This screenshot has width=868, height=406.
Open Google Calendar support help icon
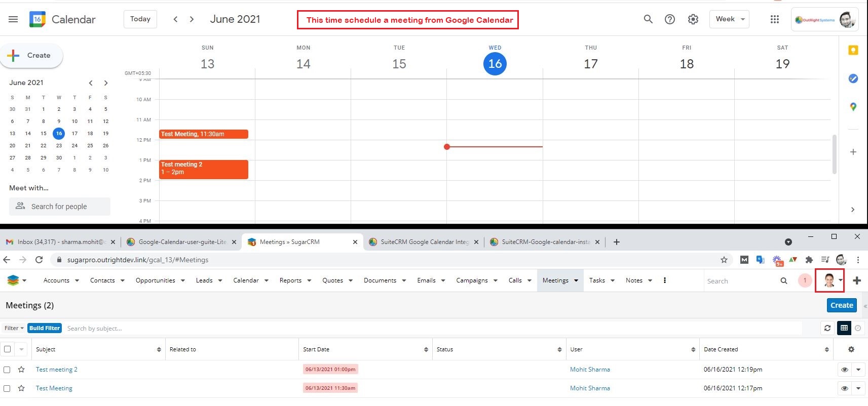pyautogui.click(x=670, y=19)
